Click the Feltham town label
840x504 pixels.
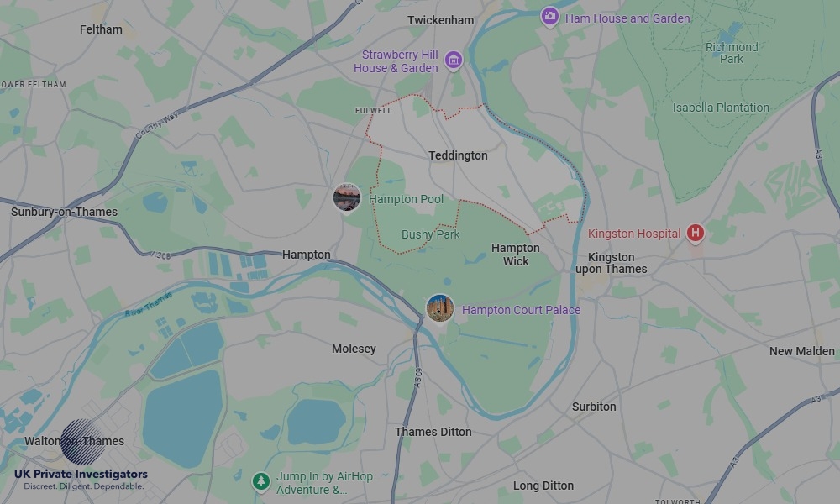click(x=101, y=29)
